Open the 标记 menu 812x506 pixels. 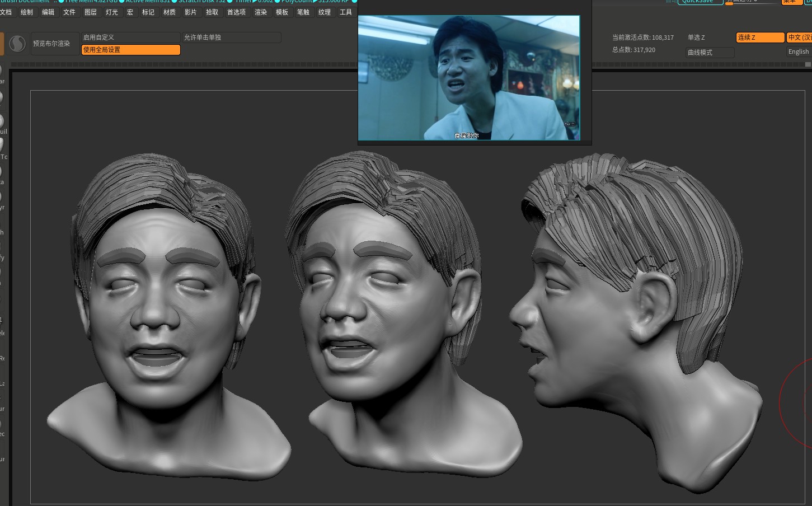(x=148, y=12)
